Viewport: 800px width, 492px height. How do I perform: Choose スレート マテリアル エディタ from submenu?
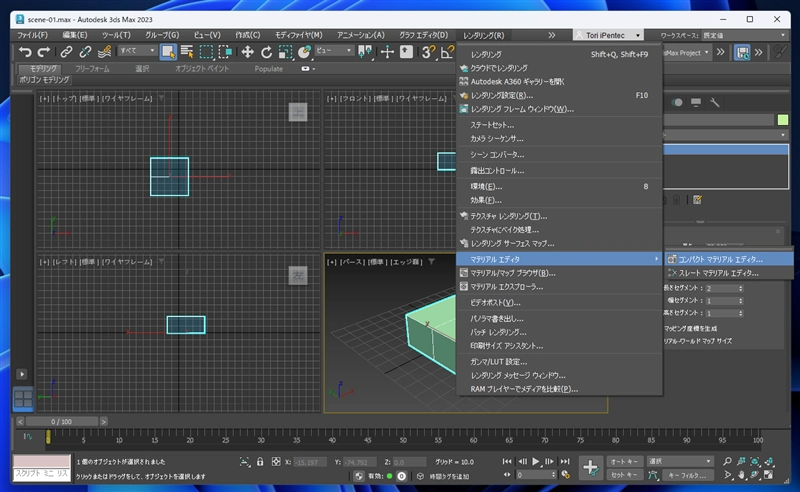(728, 273)
